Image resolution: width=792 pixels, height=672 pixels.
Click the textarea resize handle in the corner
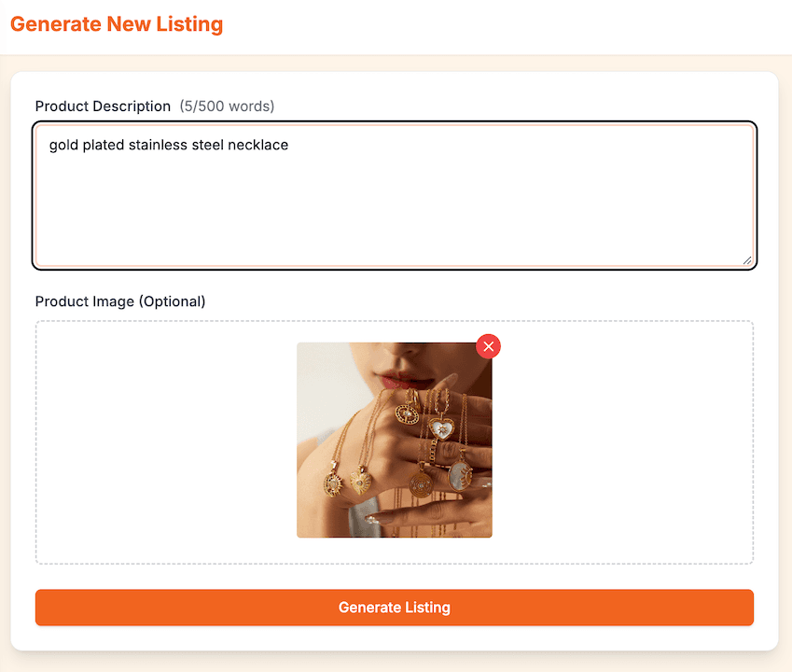pos(747,259)
